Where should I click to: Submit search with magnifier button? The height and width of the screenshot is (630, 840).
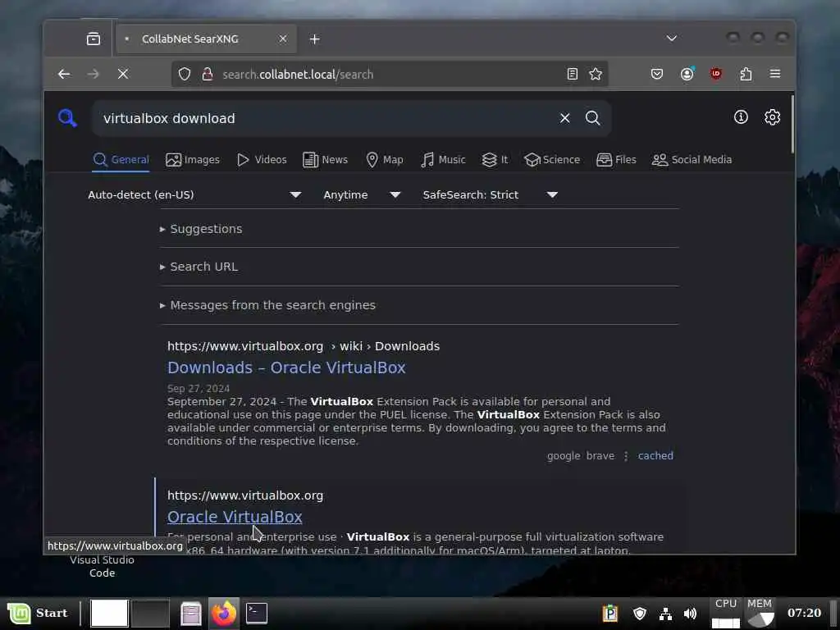pos(592,118)
